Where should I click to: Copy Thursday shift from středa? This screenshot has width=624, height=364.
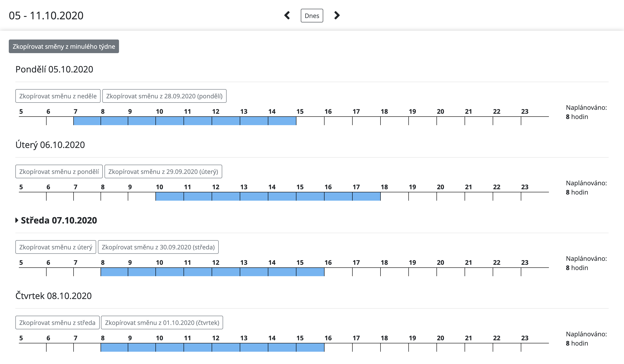pos(57,323)
